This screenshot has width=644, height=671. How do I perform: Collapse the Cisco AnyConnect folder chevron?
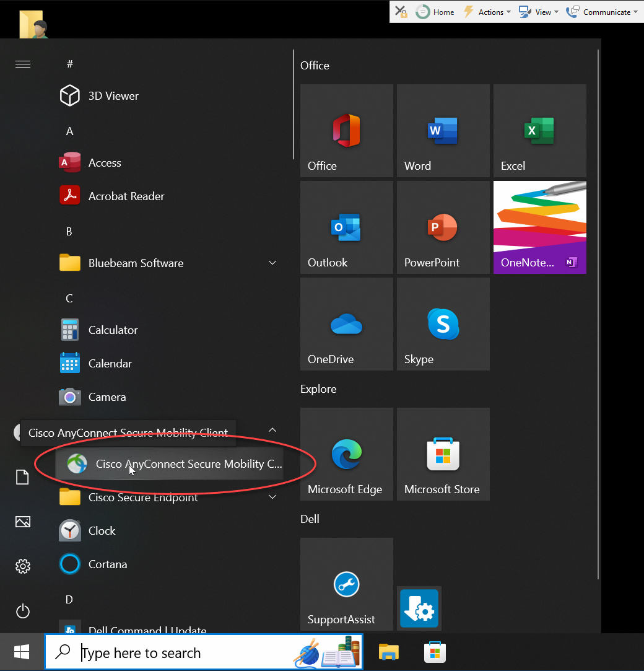tap(272, 430)
